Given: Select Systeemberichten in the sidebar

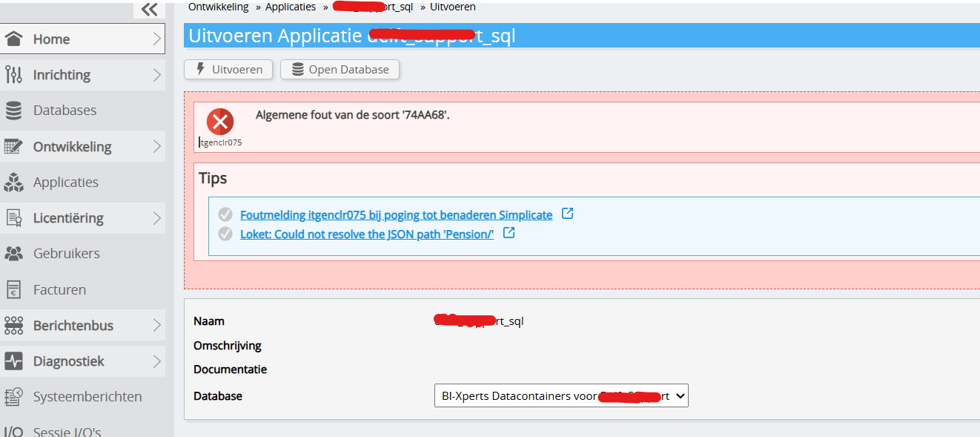Looking at the screenshot, I should (87, 397).
